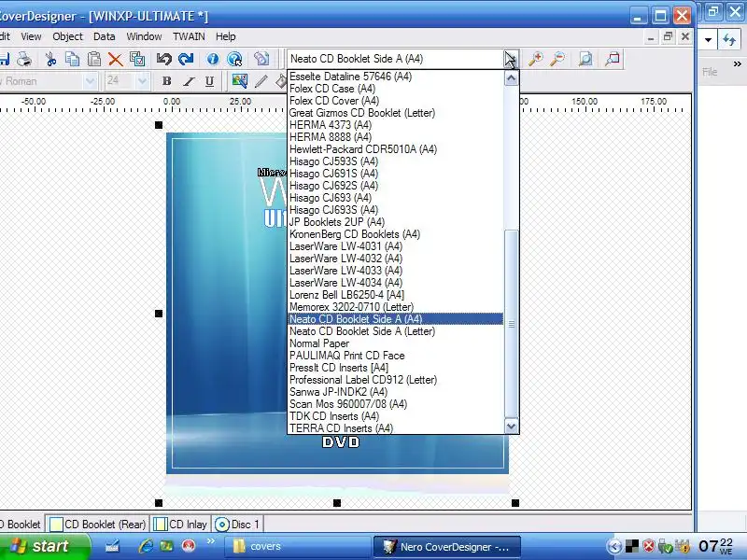Click the Zoom Out magnifier icon
This screenshot has width=747, height=560.
pos(557,59)
